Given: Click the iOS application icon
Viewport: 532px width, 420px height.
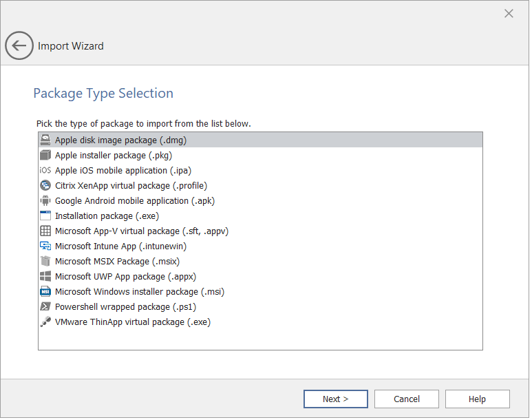Looking at the screenshot, I should click(45, 170).
